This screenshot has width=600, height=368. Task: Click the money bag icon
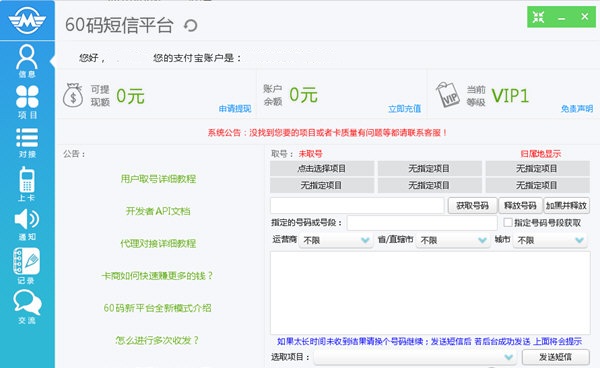click(73, 95)
